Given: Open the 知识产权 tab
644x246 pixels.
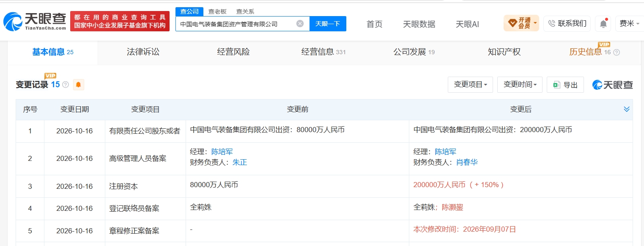Looking at the screenshot, I should point(504,52).
